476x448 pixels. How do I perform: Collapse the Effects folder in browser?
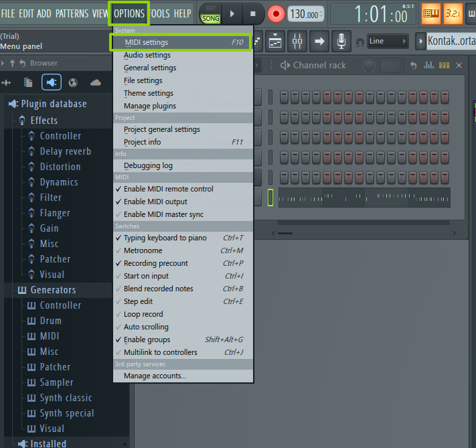[44, 121]
